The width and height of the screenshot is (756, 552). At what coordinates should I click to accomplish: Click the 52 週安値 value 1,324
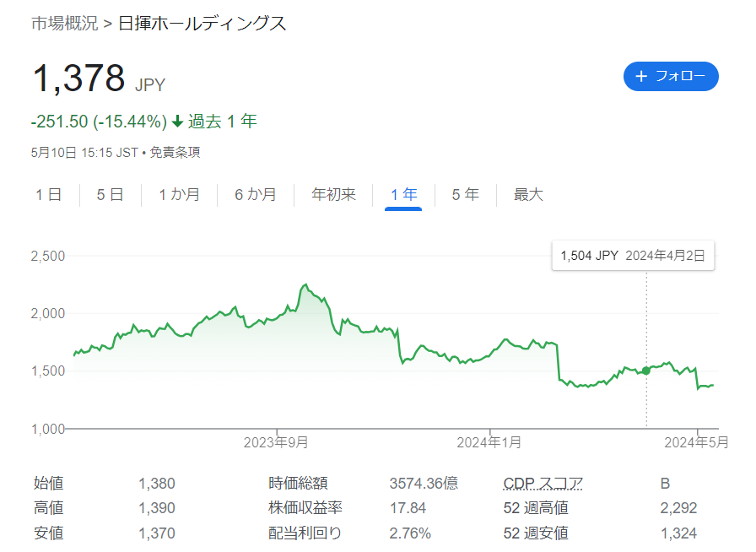coord(679,533)
